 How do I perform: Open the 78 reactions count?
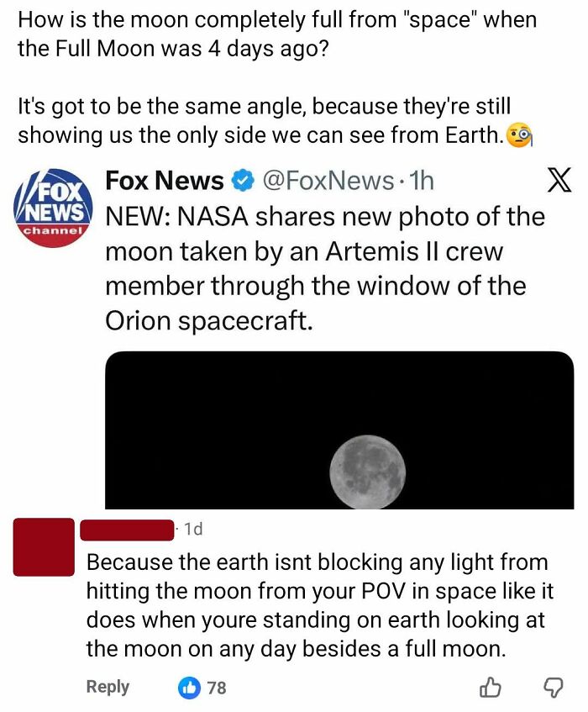click(217, 688)
